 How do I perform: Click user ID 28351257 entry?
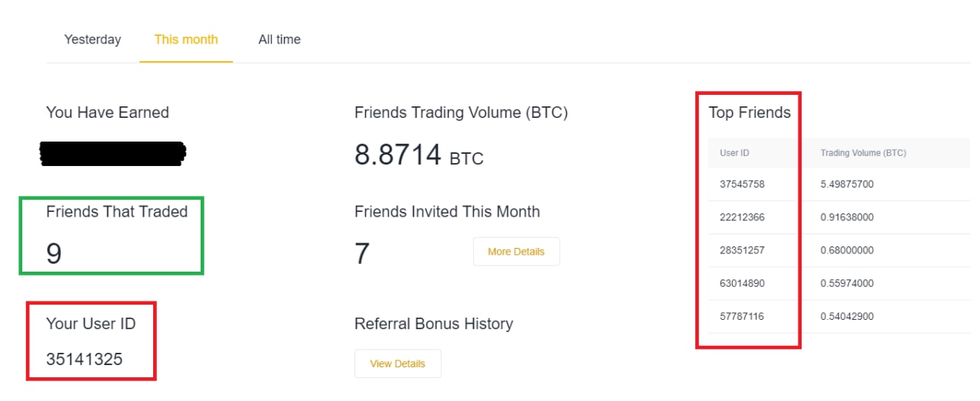pyautogui.click(x=742, y=250)
